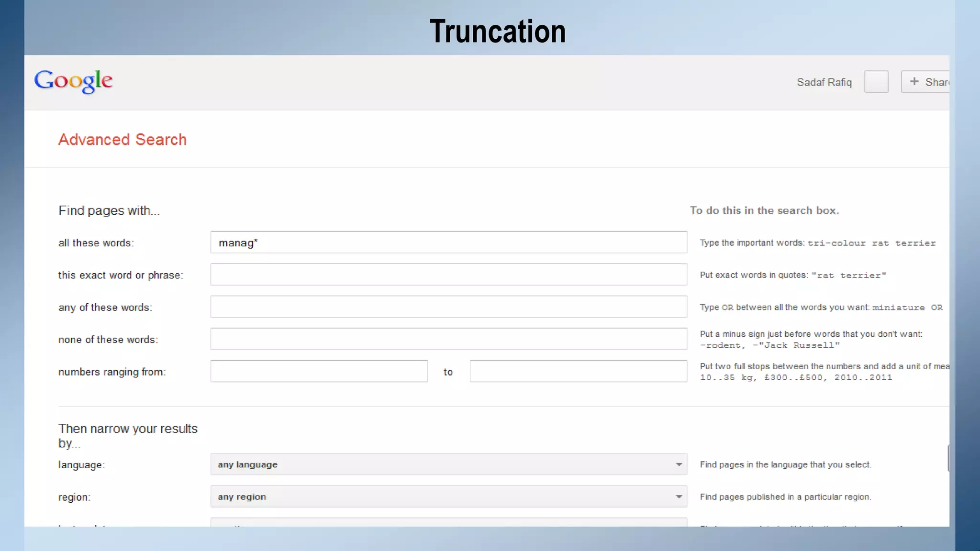980x551 pixels.
Task: Click the page scrollbar thumb at right edge
Action: coord(948,458)
